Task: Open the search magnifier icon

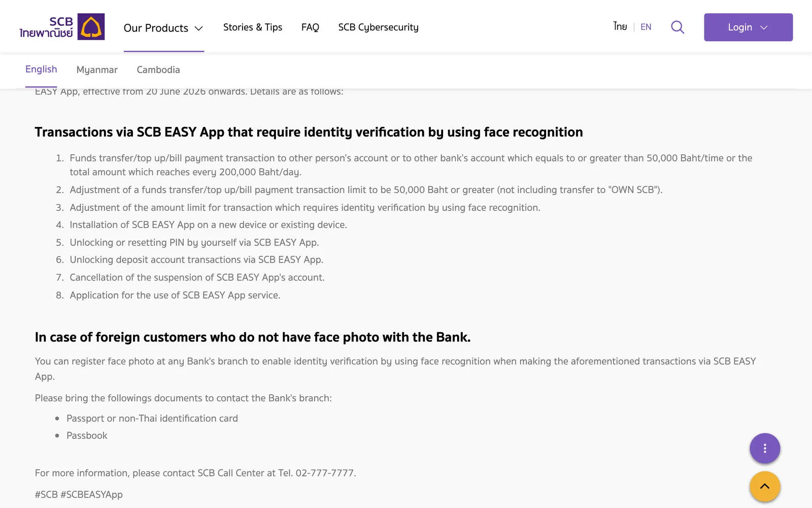Action: [x=678, y=27]
